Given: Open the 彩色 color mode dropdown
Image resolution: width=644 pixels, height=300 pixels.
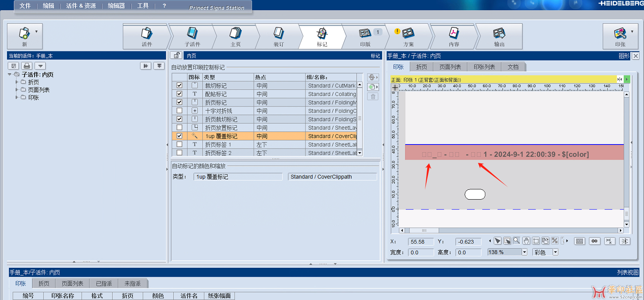Looking at the screenshot, I should 555,252.
